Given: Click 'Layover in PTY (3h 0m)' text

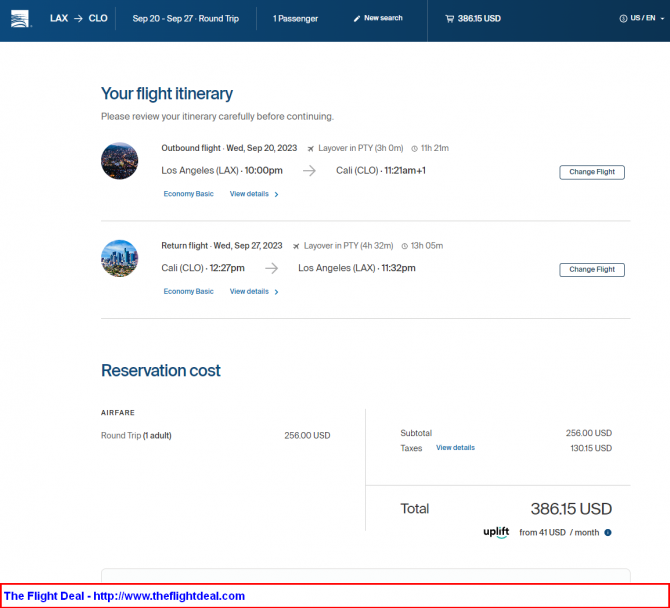Looking at the screenshot, I should point(361,148).
